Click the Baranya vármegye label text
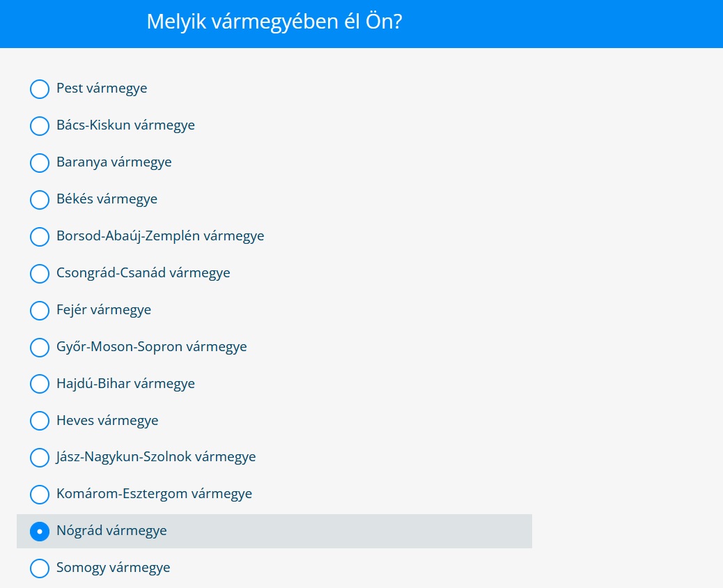This screenshot has height=588, width=723. (x=114, y=162)
